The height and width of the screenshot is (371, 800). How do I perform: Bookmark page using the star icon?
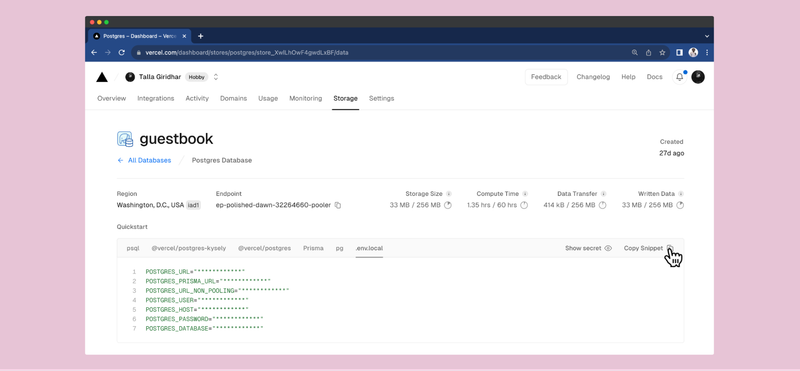pyautogui.click(x=662, y=53)
